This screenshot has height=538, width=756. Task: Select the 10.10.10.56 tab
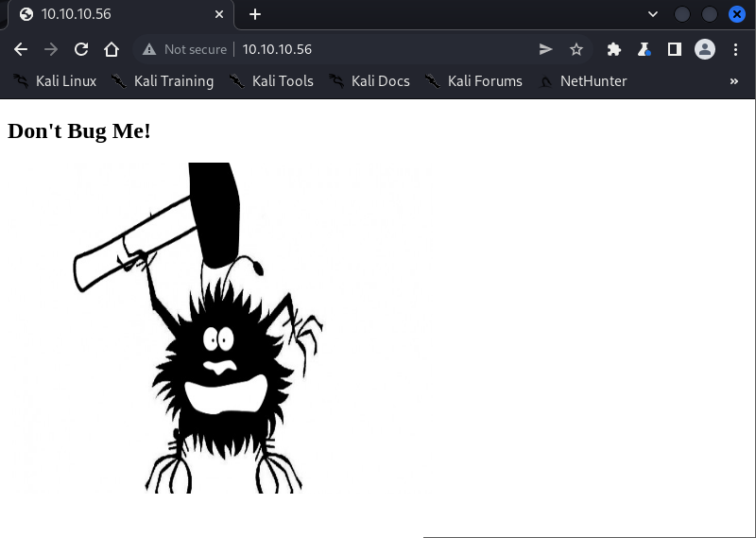(104, 14)
